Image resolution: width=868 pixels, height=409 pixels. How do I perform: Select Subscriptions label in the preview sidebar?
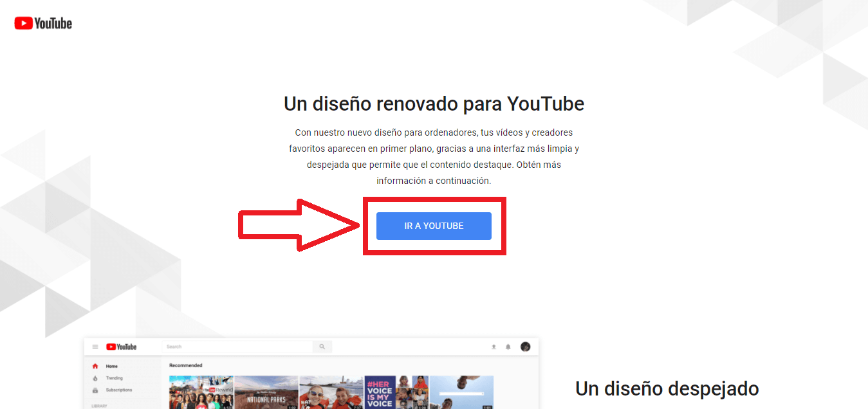[119, 390]
